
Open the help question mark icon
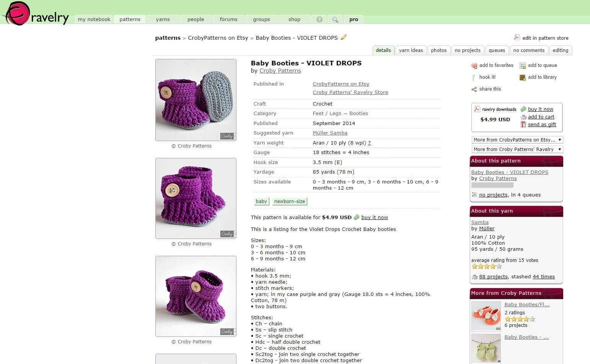(x=319, y=19)
